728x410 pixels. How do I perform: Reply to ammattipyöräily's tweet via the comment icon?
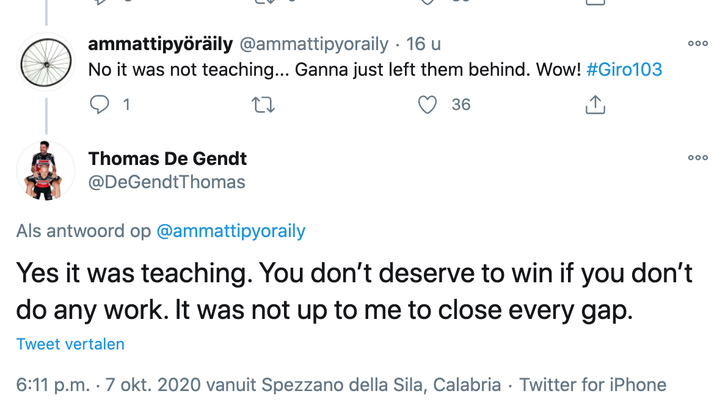[100, 104]
